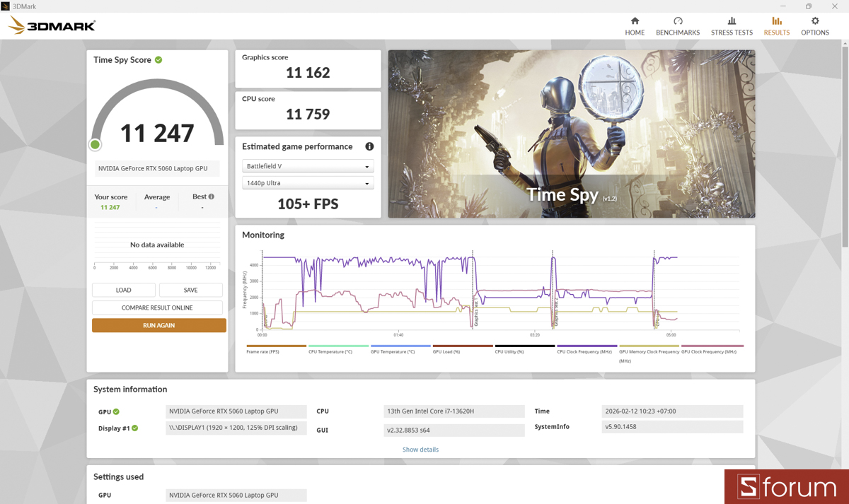Viewport: 849px width, 504px height.
Task: Click the info icon next to Best
Action: pyautogui.click(x=211, y=196)
